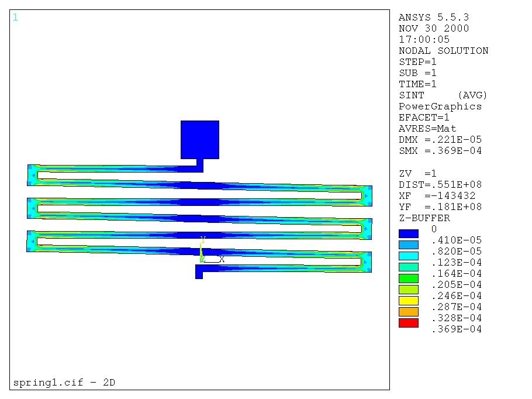Click the small anchor block below the triad
Viewport: 532px width, 399px height.
pyautogui.click(x=199, y=273)
